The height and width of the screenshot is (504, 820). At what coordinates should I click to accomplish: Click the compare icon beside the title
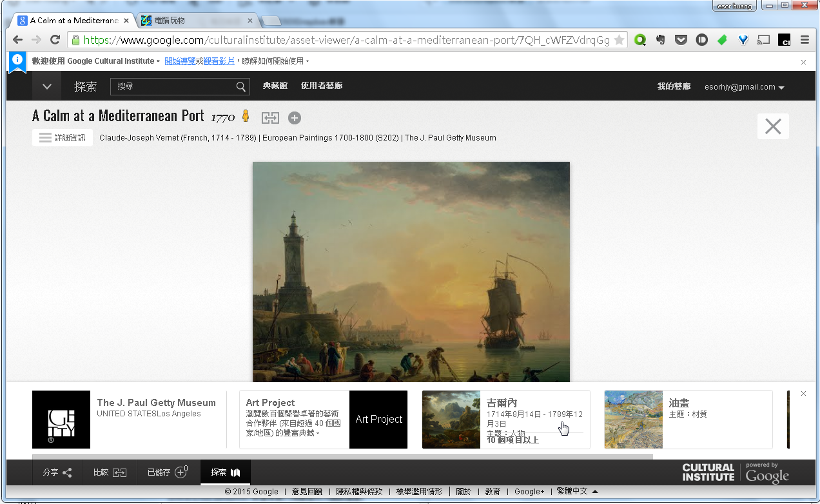270,118
